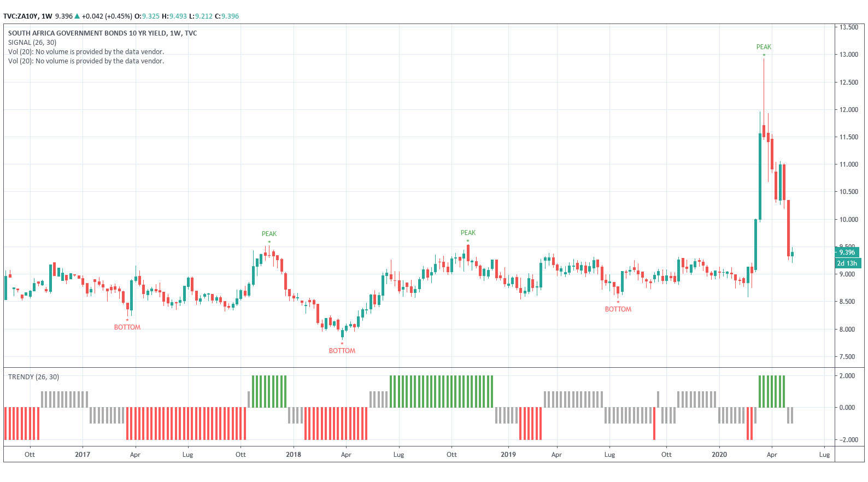Click the South Africa Government Bonds chart title
The height and width of the screenshot is (482, 868).
(x=102, y=33)
